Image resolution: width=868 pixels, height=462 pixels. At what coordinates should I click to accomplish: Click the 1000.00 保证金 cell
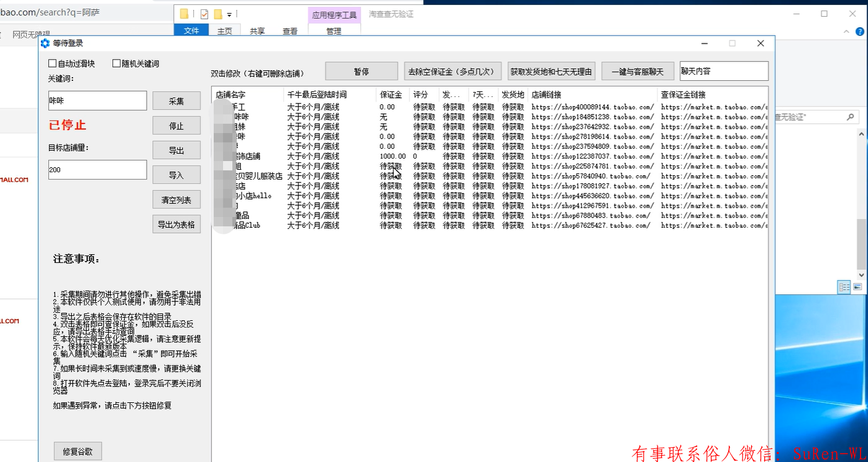click(x=393, y=157)
